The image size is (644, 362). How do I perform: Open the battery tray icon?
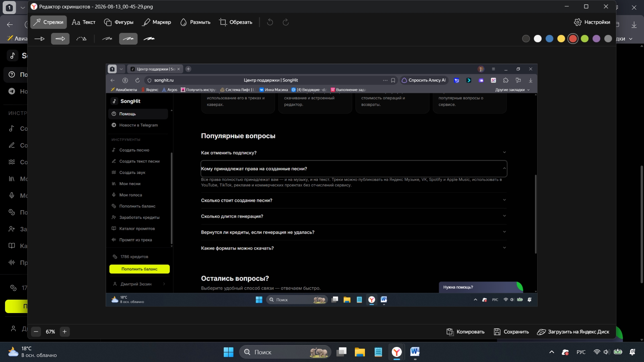[x=618, y=352]
